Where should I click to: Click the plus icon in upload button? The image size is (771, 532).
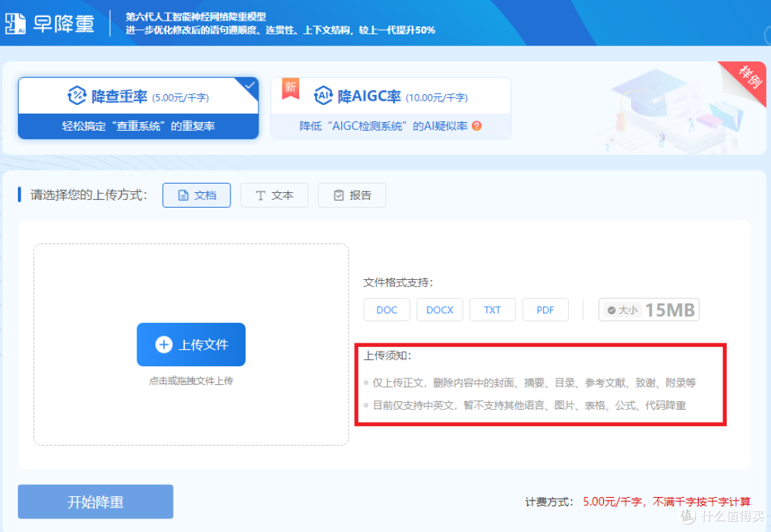(163, 345)
